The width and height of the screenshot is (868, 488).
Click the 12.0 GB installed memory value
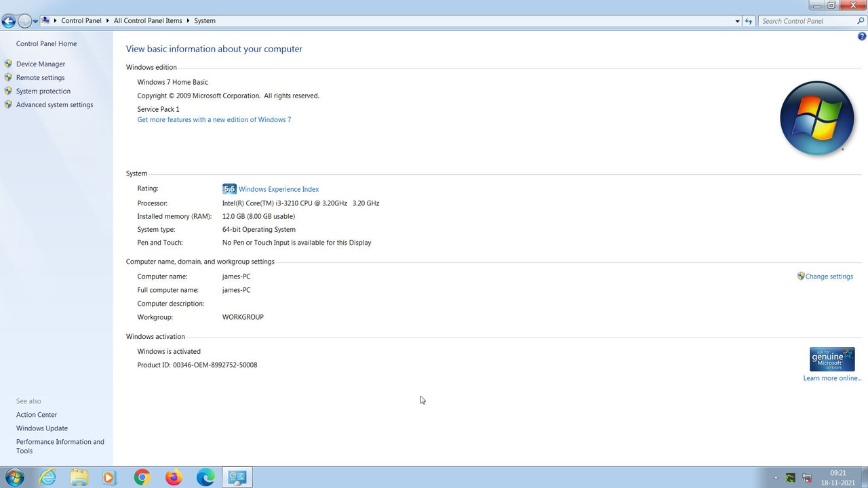coord(258,217)
